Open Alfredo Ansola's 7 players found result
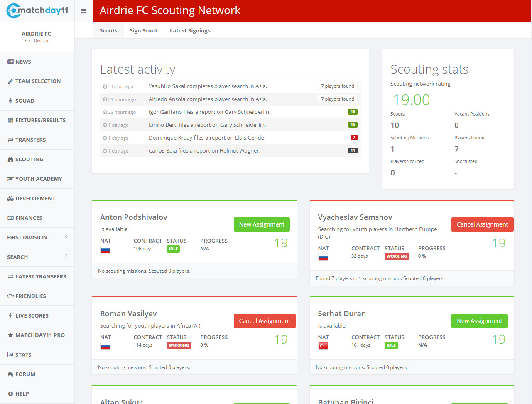Image resolution: width=532 pixels, height=404 pixels. 338,99
